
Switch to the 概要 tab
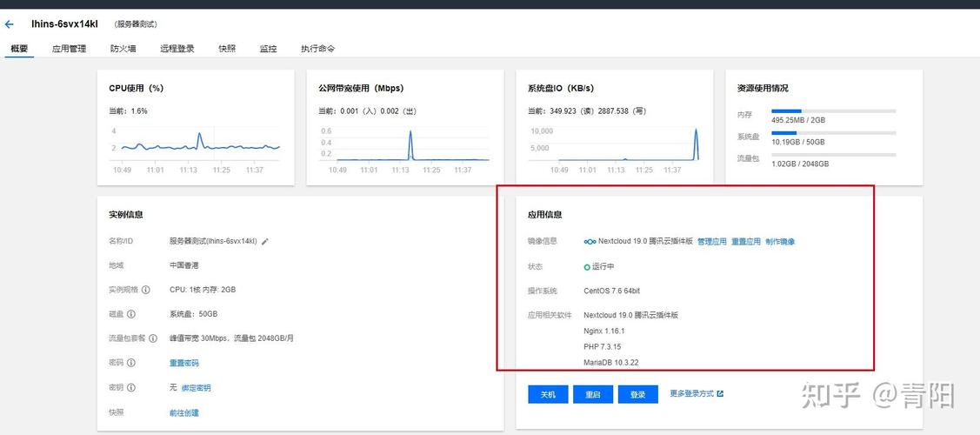(x=19, y=48)
